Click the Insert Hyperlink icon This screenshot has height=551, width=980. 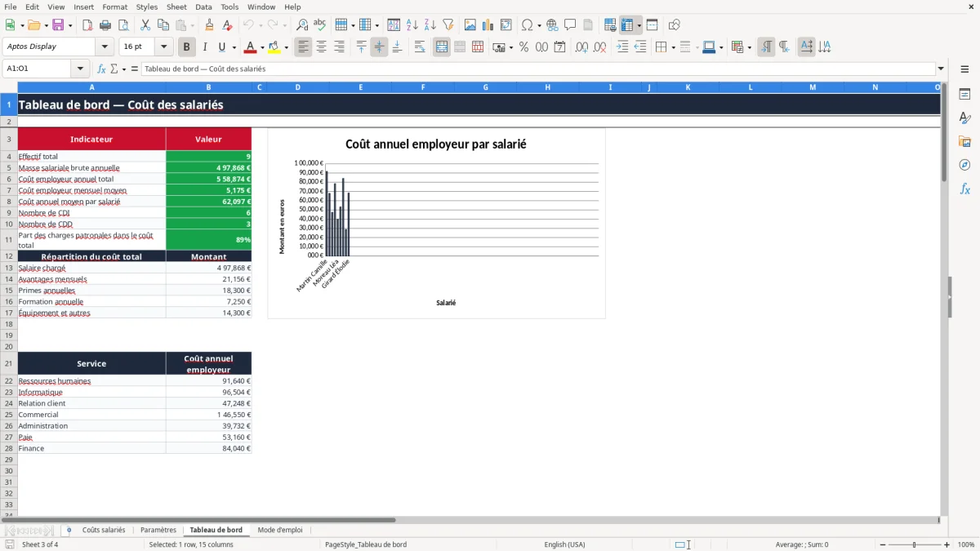[552, 25]
